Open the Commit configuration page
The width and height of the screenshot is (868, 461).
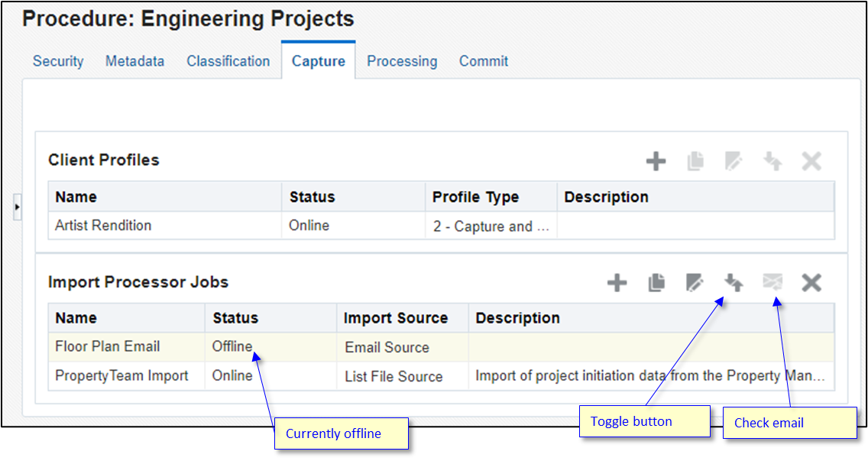(484, 61)
